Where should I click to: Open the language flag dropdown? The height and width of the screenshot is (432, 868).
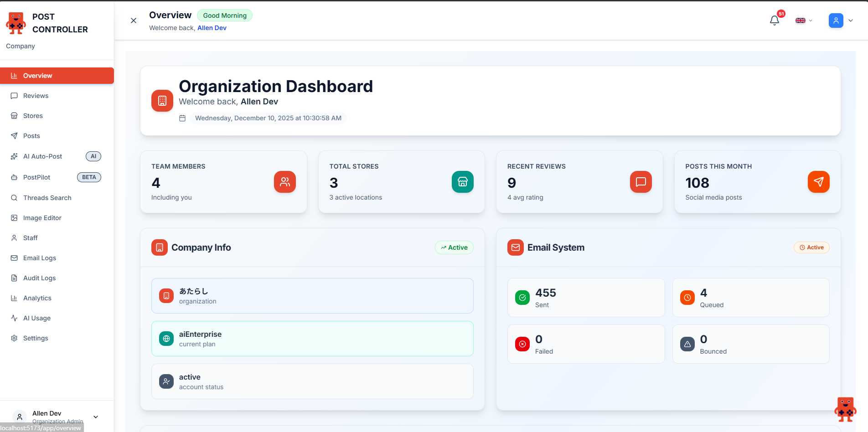coord(803,21)
